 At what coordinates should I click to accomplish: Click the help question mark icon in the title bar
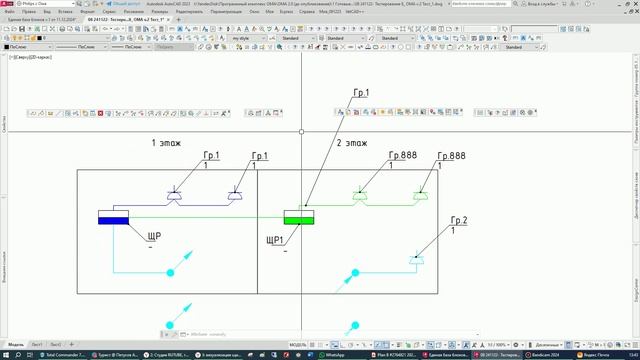coord(588,4)
